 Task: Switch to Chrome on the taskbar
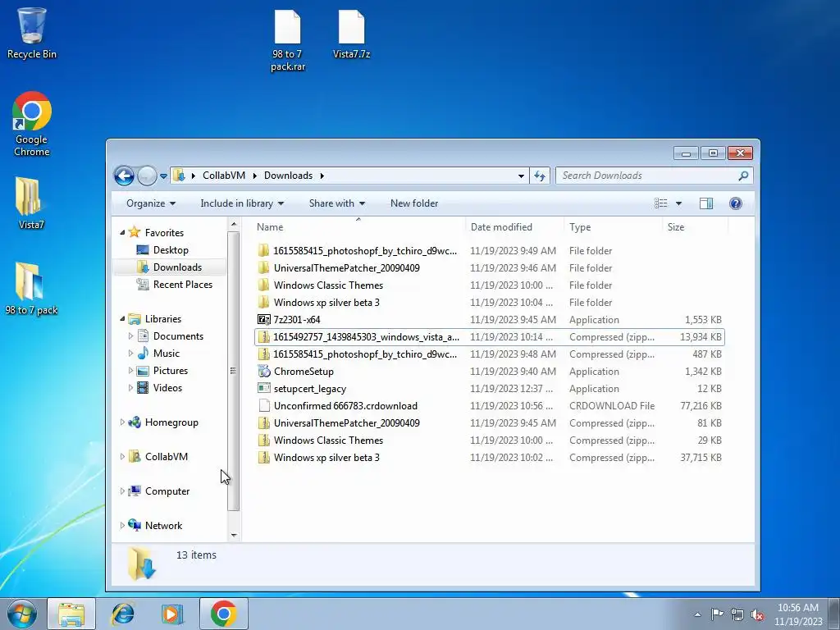pyautogui.click(x=223, y=614)
